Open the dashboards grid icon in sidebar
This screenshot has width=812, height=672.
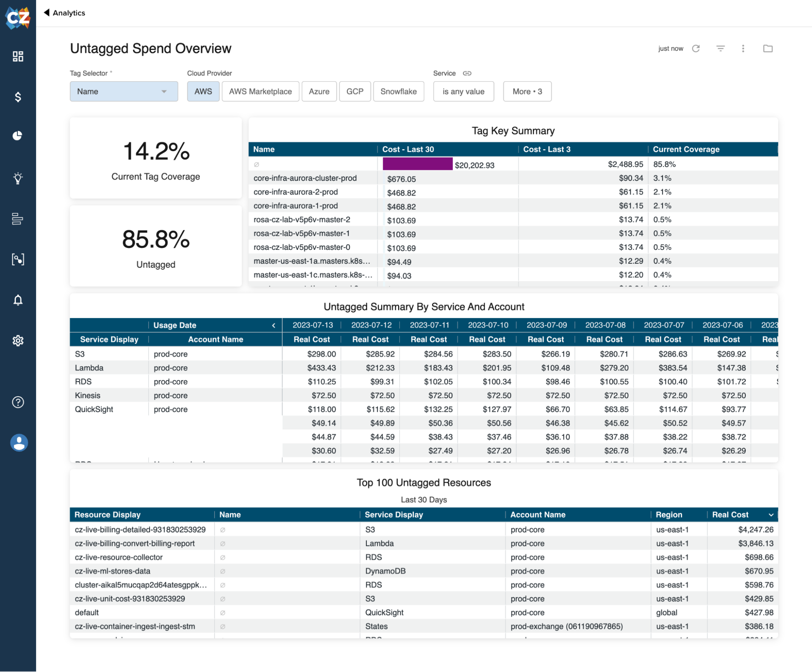[x=18, y=56]
